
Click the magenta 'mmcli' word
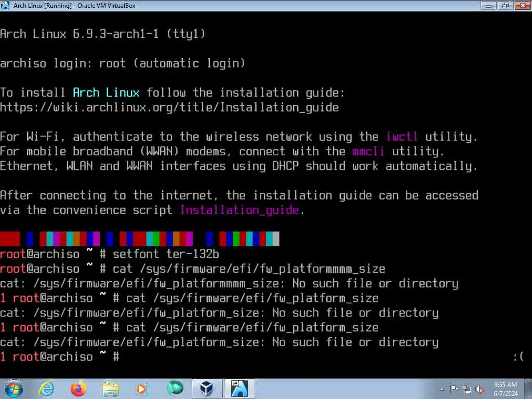click(368, 151)
